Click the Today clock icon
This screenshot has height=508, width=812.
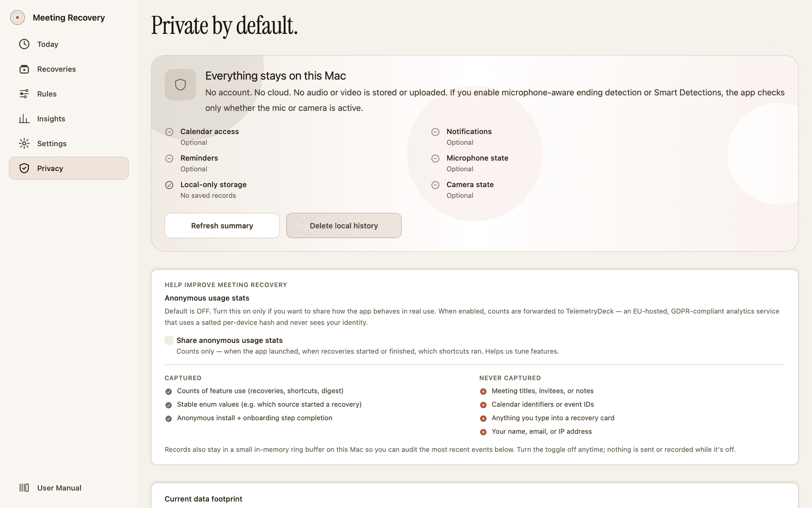point(24,44)
